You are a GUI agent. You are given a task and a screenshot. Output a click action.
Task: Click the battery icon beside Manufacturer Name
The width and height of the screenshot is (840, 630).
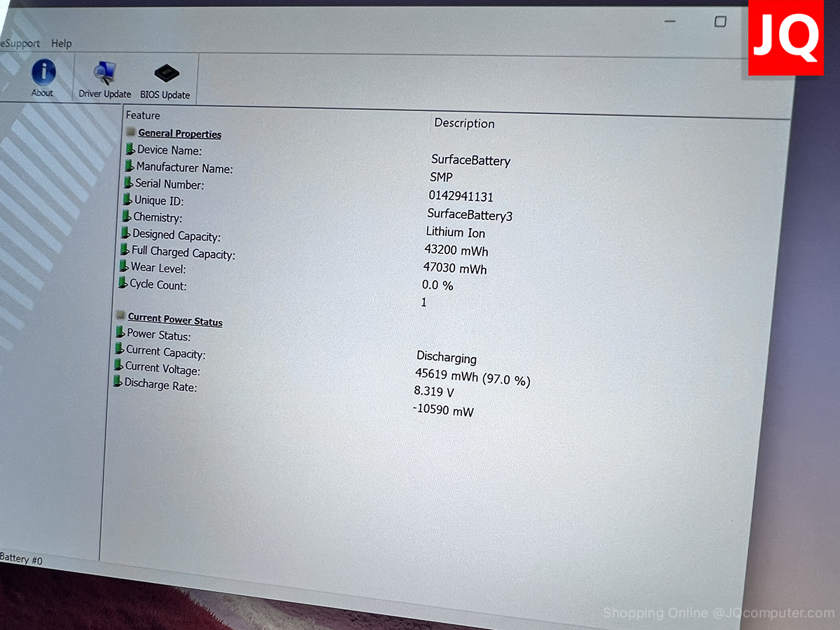coord(129,166)
